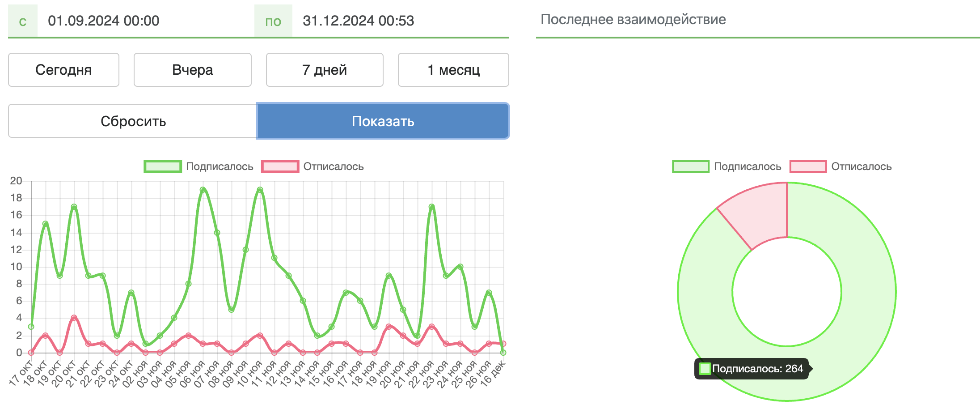Toggle the green 'Подписалось' swatch in donut chart legend
Screen dimensions: 980x409
[x=691, y=166]
